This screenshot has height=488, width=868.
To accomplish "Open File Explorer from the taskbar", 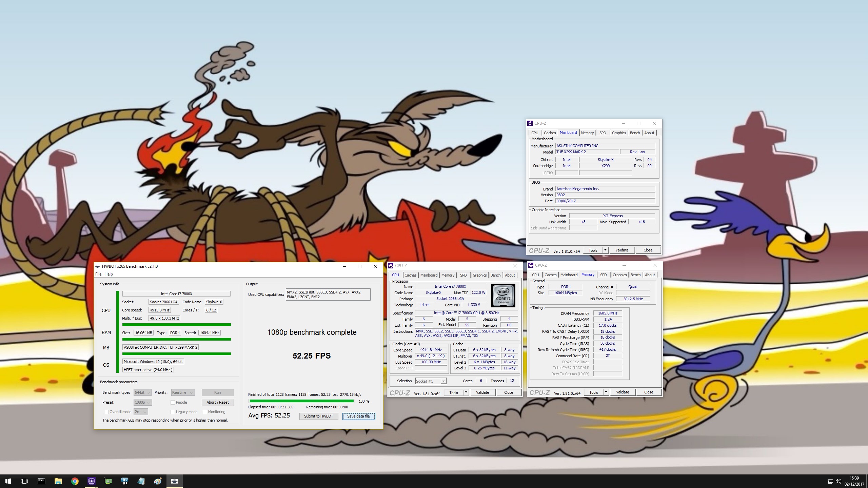I will [58, 481].
